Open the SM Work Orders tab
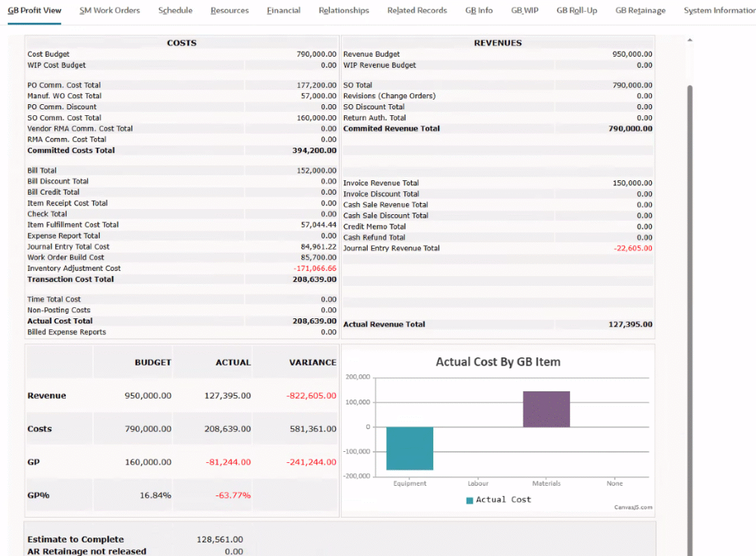 [109, 10]
